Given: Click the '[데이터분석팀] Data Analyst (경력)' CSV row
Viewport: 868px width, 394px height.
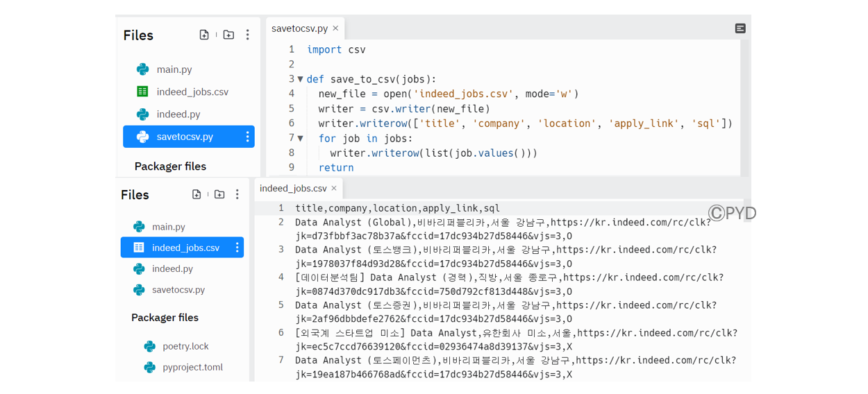Looking at the screenshot, I should tap(510, 284).
